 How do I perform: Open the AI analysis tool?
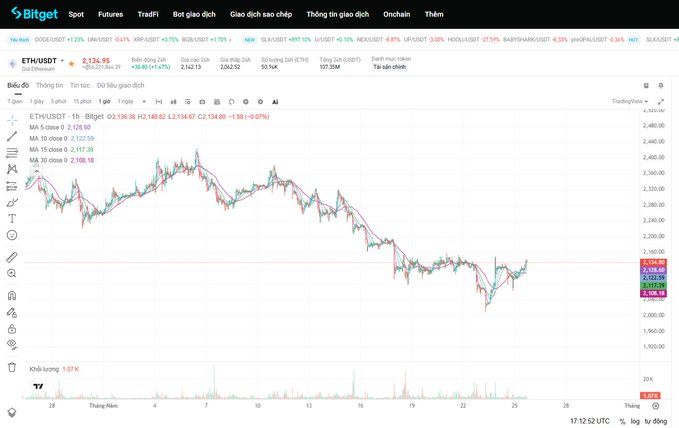(275, 102)
